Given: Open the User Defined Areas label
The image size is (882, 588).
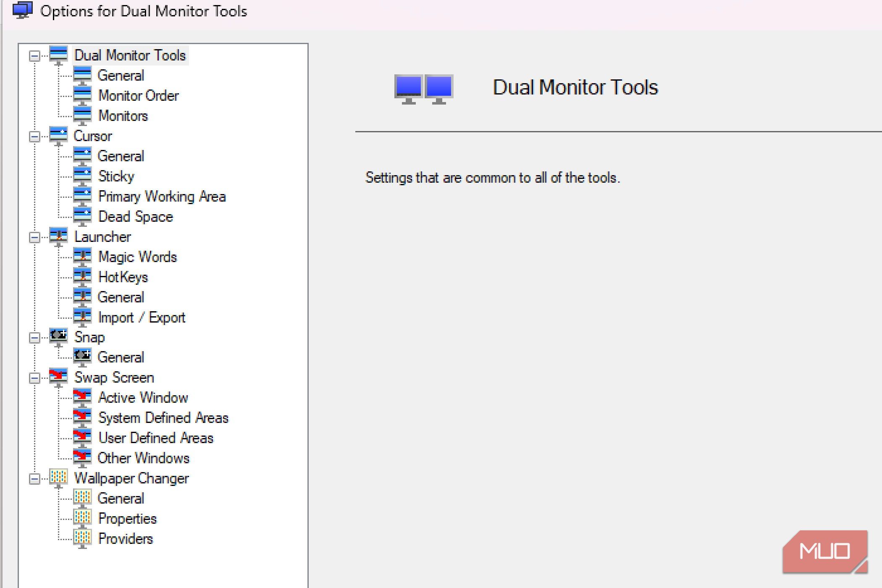Looking at the screenshot, I should pos(156,438).
